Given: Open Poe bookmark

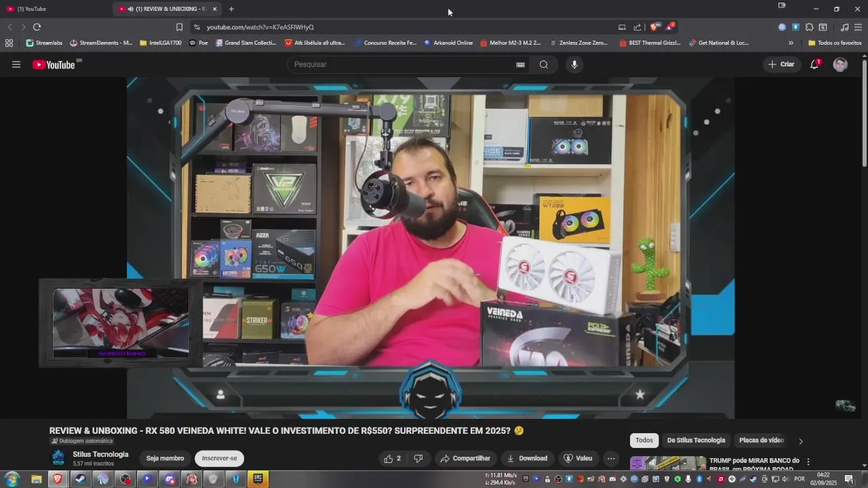Looking at the screenshot, I should point(199,43).
